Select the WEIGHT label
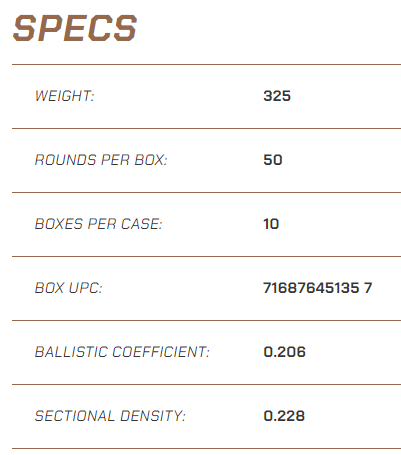The image size is (401, 455). (65, 96)
